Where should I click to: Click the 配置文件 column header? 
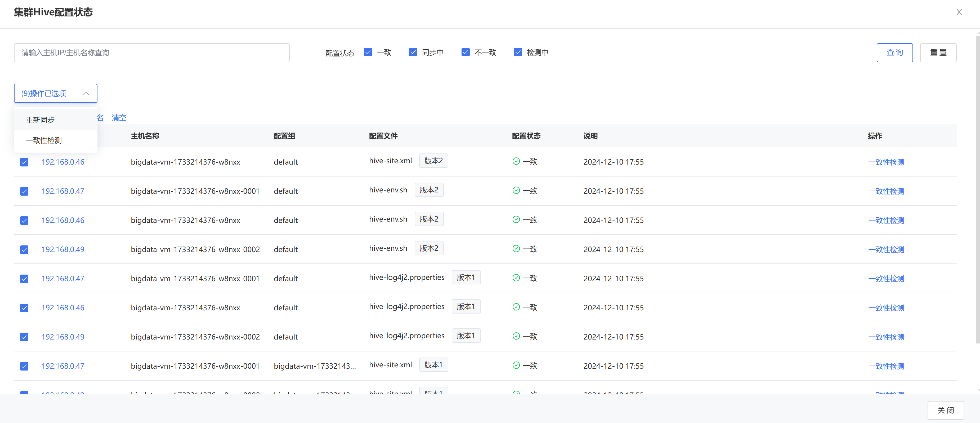click(383, 136)
